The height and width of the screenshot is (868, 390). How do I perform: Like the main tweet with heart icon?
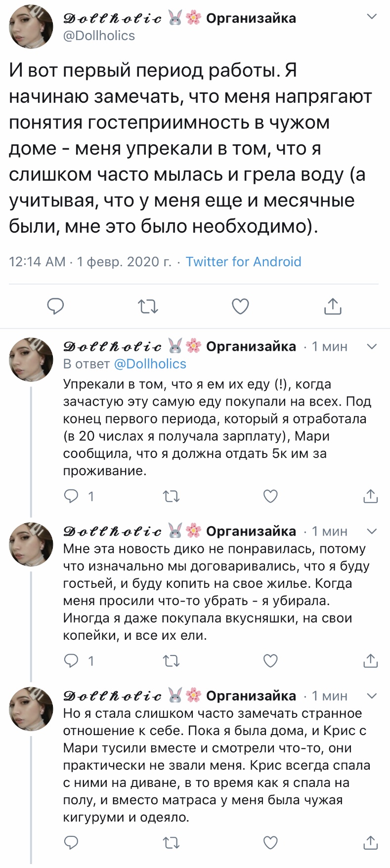pyautogui.click(x=240, y=306)
